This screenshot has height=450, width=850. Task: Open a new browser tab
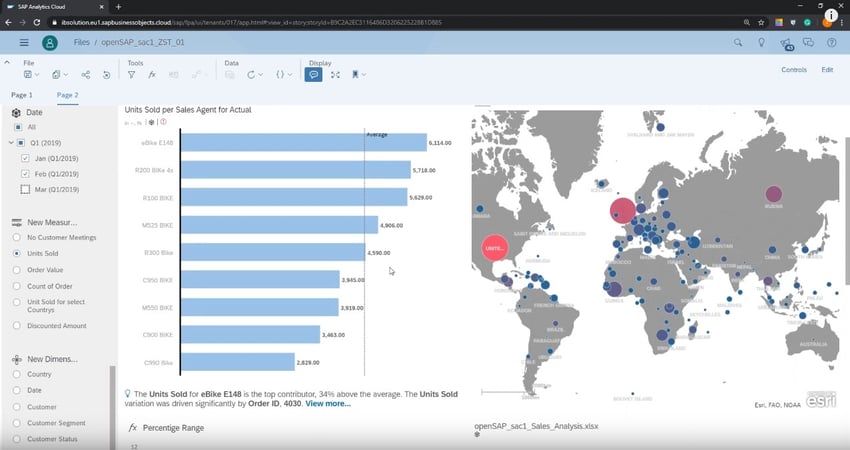(x=118, y=7)
